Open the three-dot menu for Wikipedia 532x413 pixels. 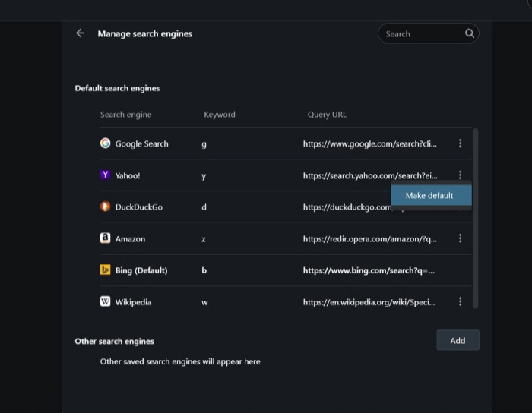click(460, 302)
